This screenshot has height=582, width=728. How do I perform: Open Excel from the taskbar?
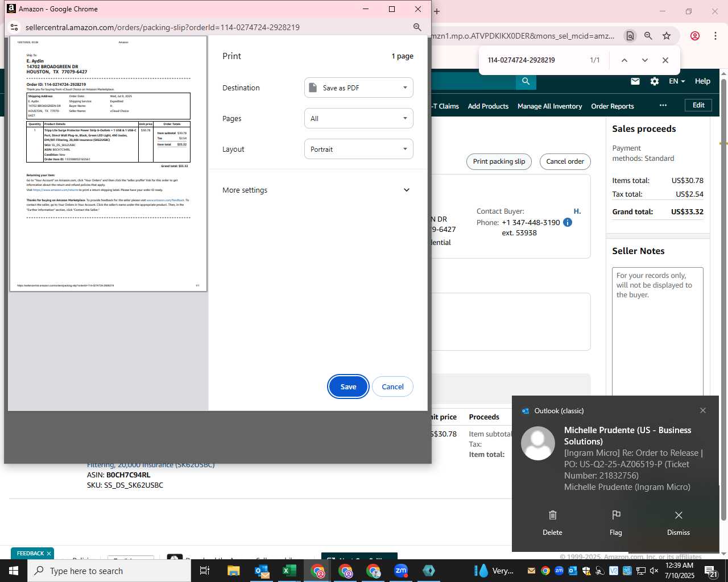tap(289, 571)
